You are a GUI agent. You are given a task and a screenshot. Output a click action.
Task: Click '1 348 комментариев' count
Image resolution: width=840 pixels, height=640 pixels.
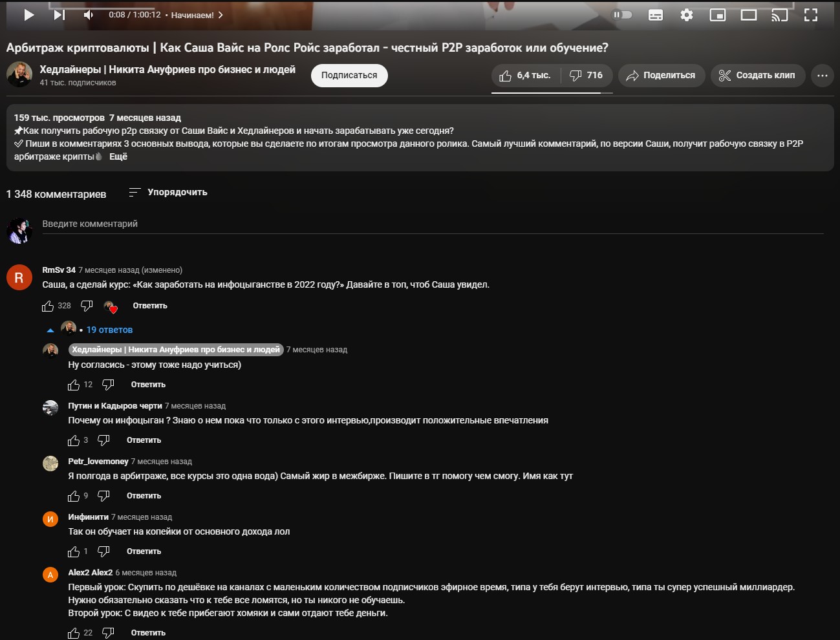(56, 194)
